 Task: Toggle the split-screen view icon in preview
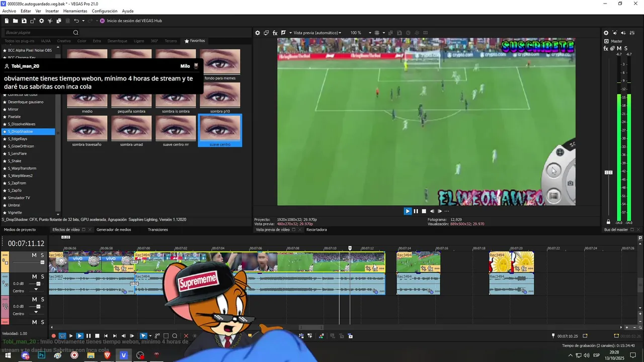284,33
